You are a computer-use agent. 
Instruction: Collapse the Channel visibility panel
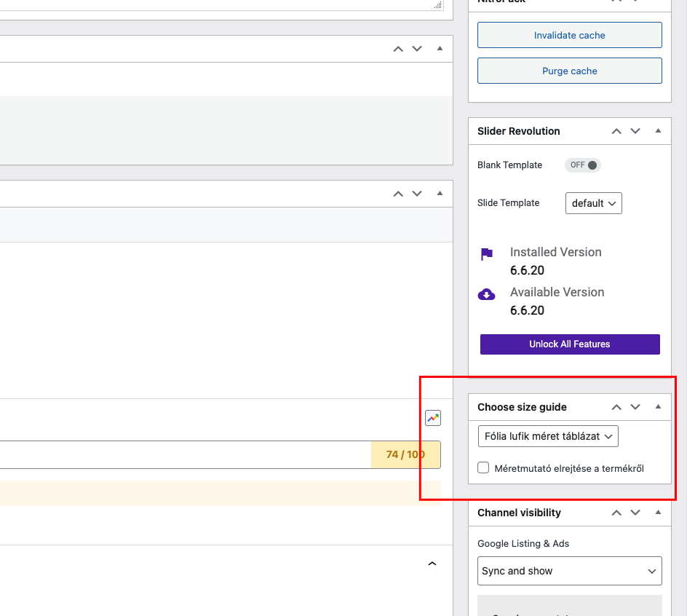pos(658,512)
